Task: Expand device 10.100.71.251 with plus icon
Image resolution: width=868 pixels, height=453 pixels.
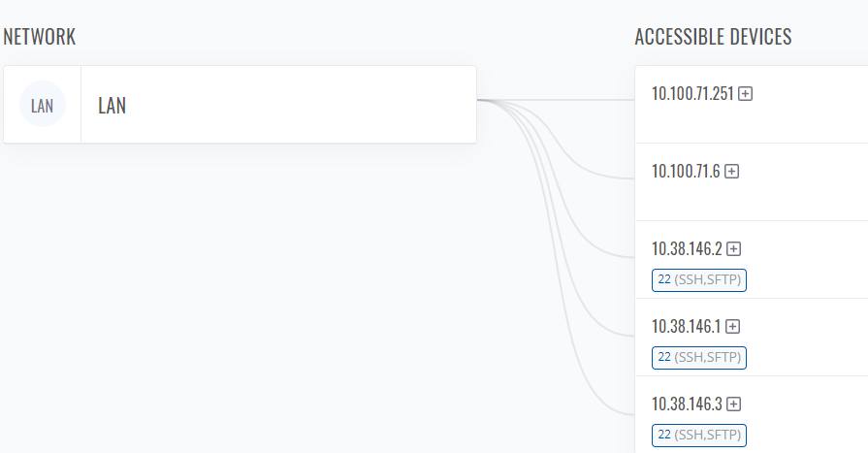Action: coord(746,93)
